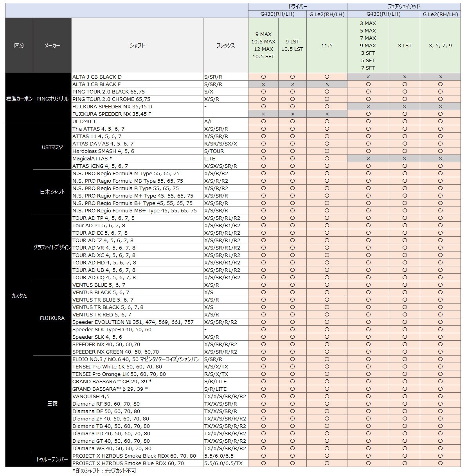Select the フェアウェイウッド column group header
466x476 pixels.
(404, 6)
